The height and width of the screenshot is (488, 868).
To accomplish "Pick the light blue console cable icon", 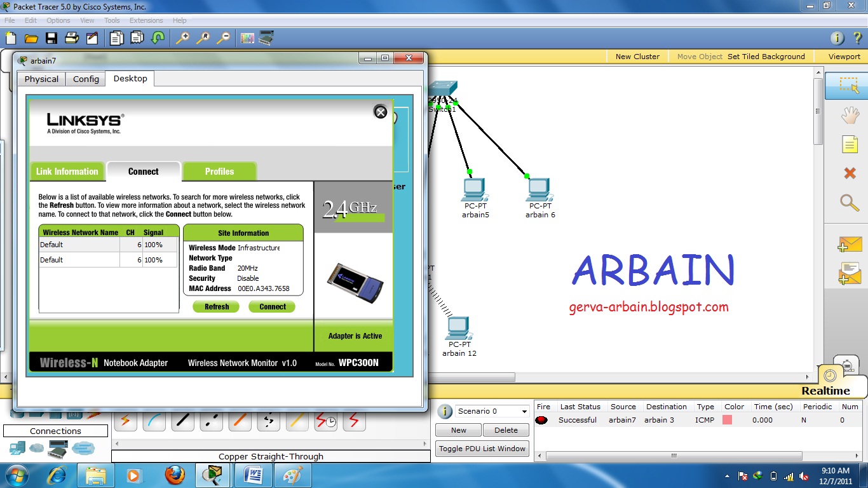I will (x=154, y=420).
